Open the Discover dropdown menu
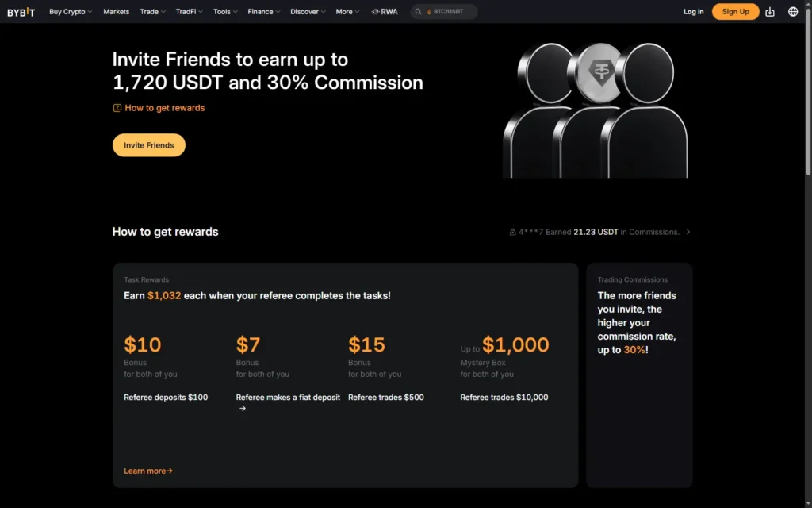This screenshot has width=812, height=508. click(308, 11)
